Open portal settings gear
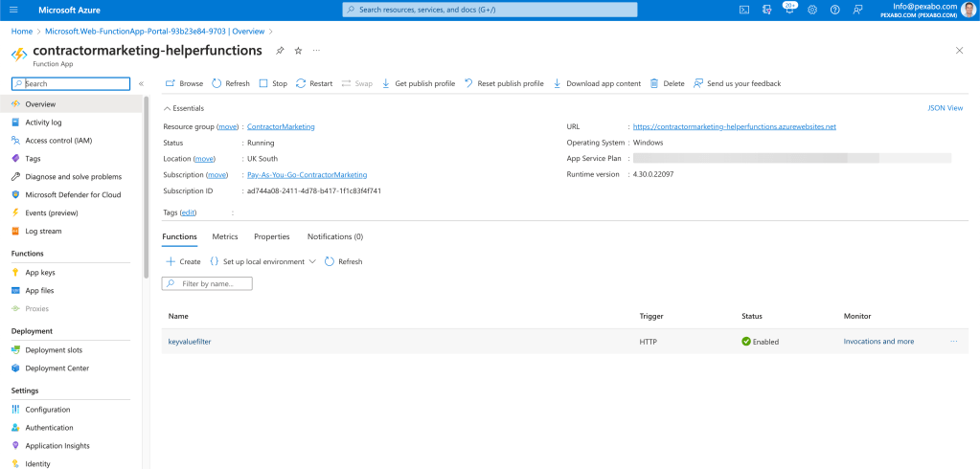Screen dimensions: 980x469 [811, 10]
